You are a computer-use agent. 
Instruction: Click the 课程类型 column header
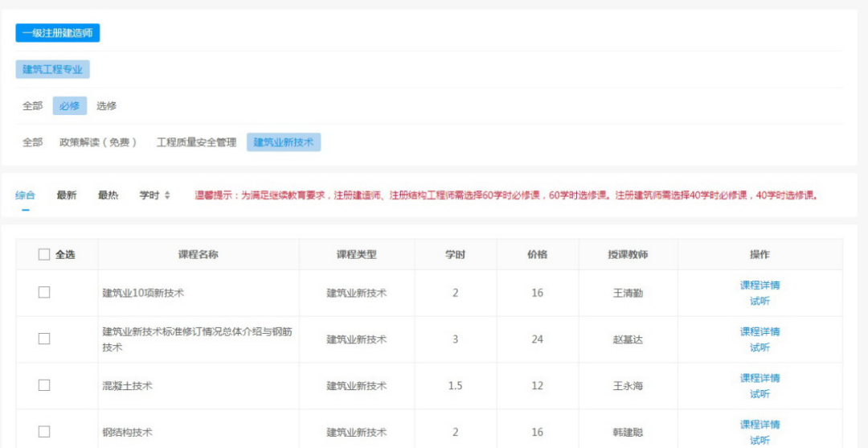point(357,254)
